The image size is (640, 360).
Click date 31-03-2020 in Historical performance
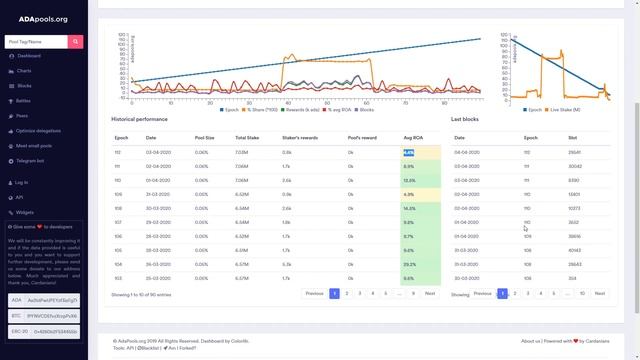[158, 195]
